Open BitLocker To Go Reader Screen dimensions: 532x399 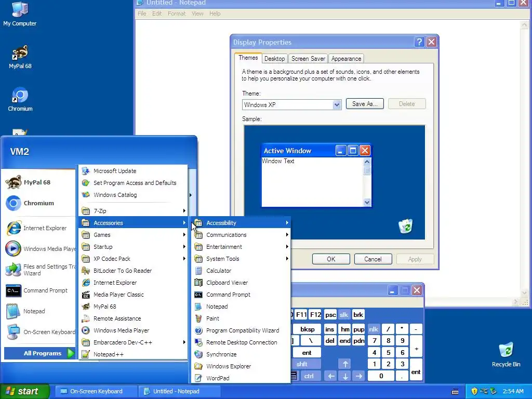click(x=134, y=271)
